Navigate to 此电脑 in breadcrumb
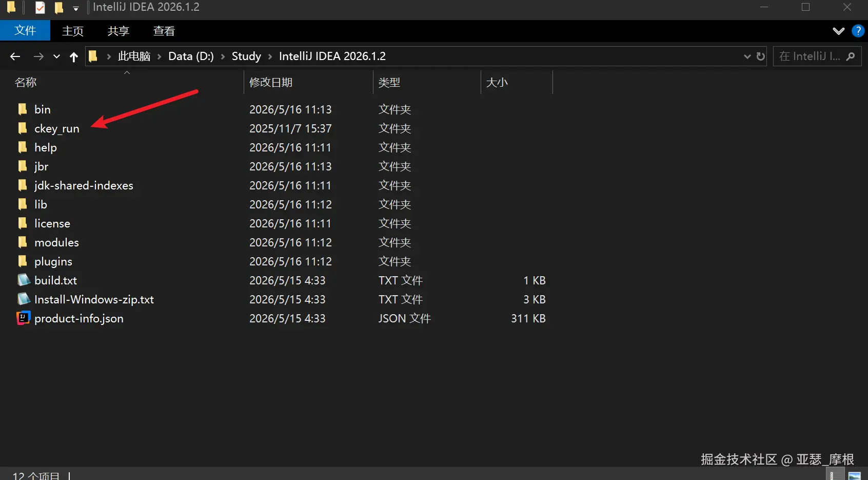Image resolution: width=868 pixels, height=480 pixels. click(134, 56)
